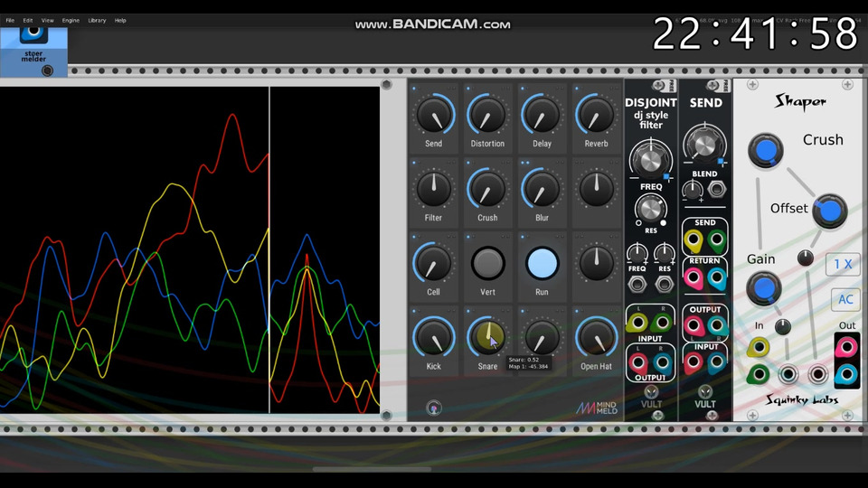Screen dimensions: 868x488
Task: Click the small black knob under Offset
Action: click(x=806, y=258)
